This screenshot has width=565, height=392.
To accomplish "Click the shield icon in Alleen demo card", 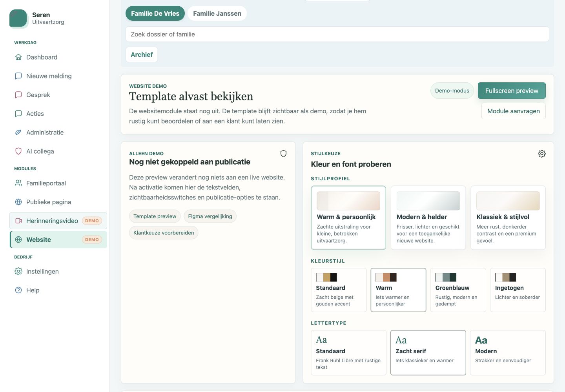I will (x=283, y=154).
